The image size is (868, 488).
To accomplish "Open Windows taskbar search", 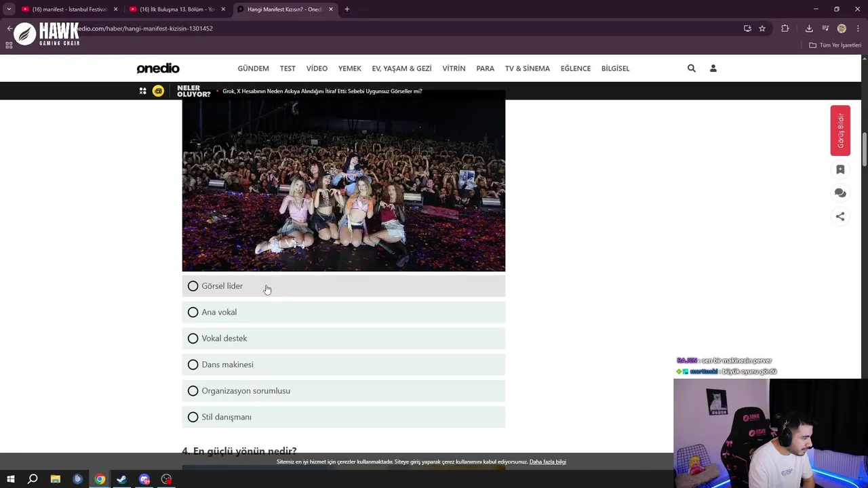I will coord(33,479).
